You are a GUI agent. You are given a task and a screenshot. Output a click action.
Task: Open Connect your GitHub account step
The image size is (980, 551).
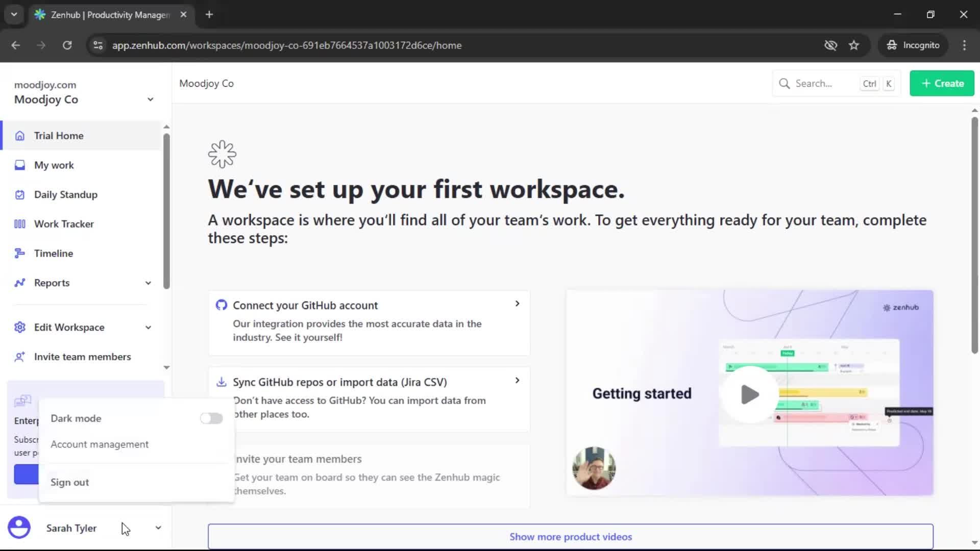coord(369,321)
